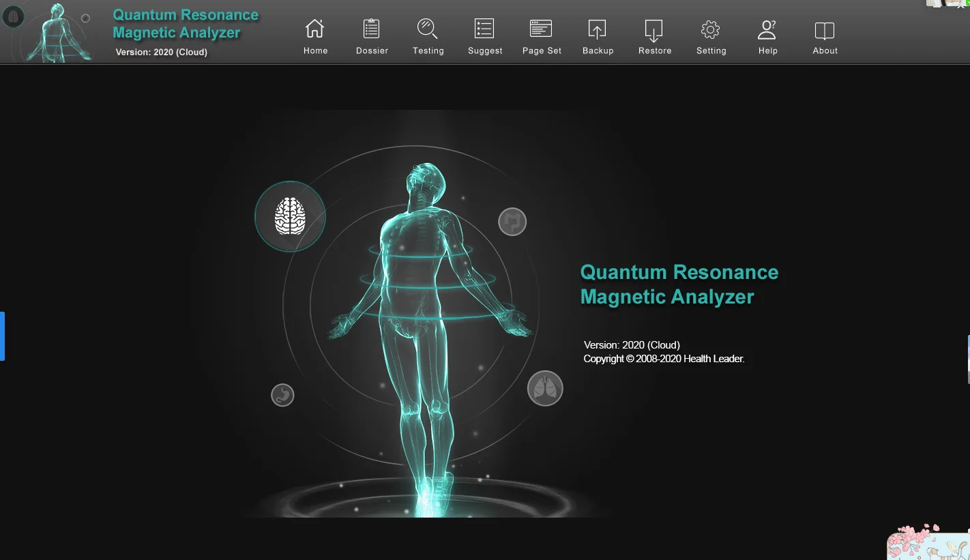Click the large "Quantum Resonance Magnetic Analyzer" splash title
Screen dimensions: 970x560
679,284
